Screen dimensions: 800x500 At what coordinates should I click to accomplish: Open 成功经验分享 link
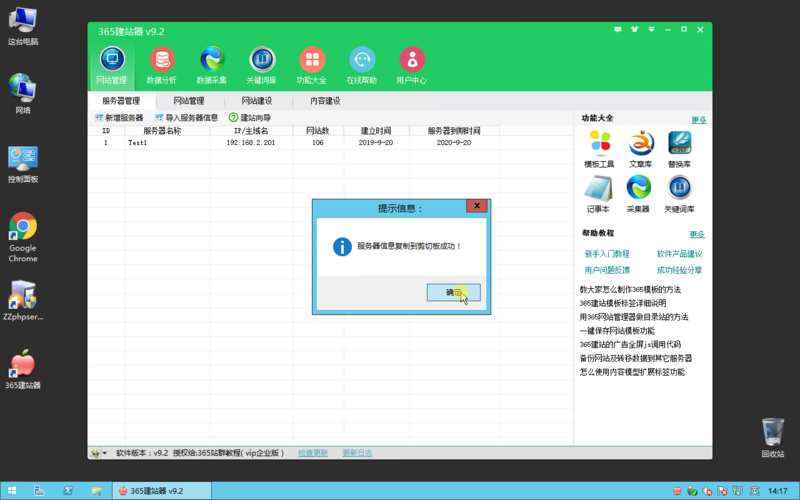click(680, 270)
